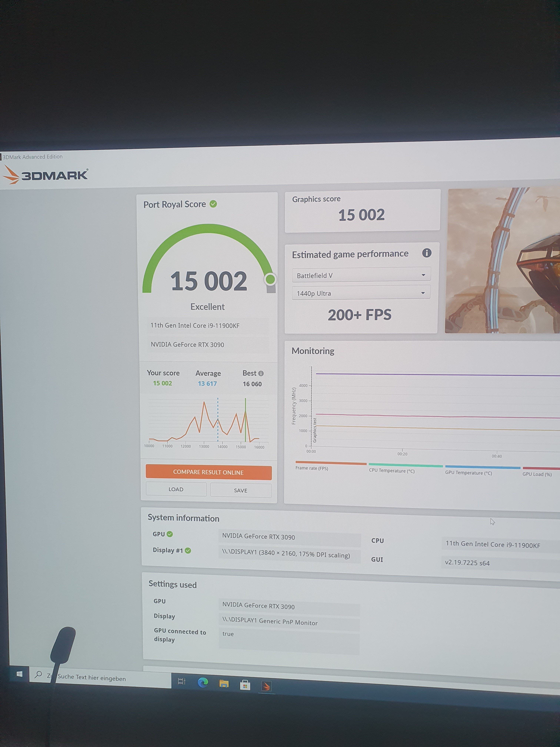Click the Port Royal scene thumbnail
The height and width of the screenshot is (747, 560).
click(503, 260)
